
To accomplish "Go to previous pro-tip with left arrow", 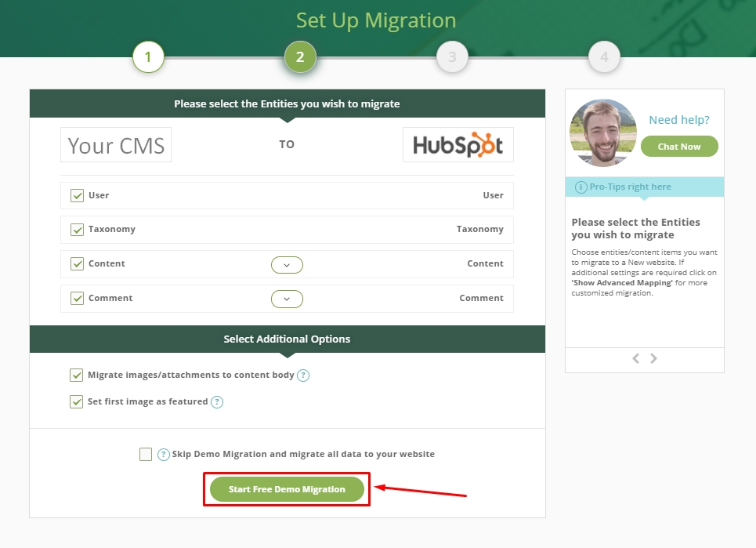I will pos(636,358).
